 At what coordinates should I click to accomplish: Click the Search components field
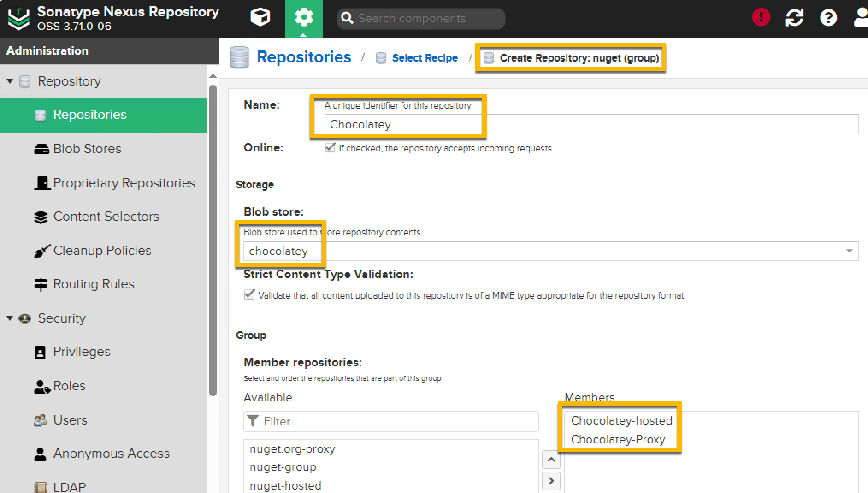click(421, 18)
